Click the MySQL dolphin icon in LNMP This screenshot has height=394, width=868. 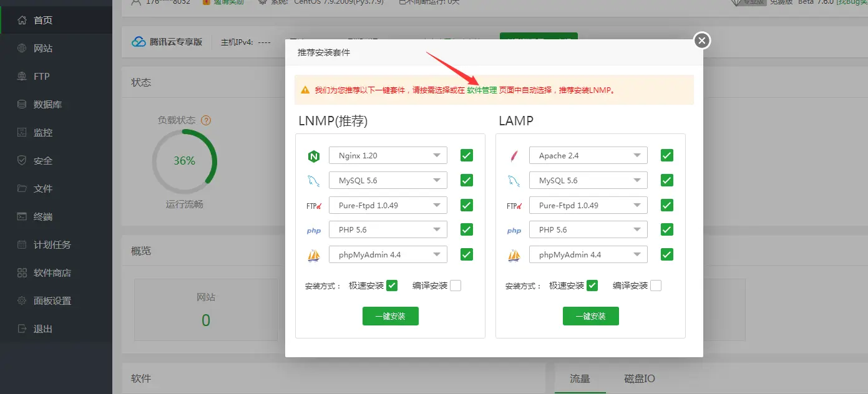(314, 181)
